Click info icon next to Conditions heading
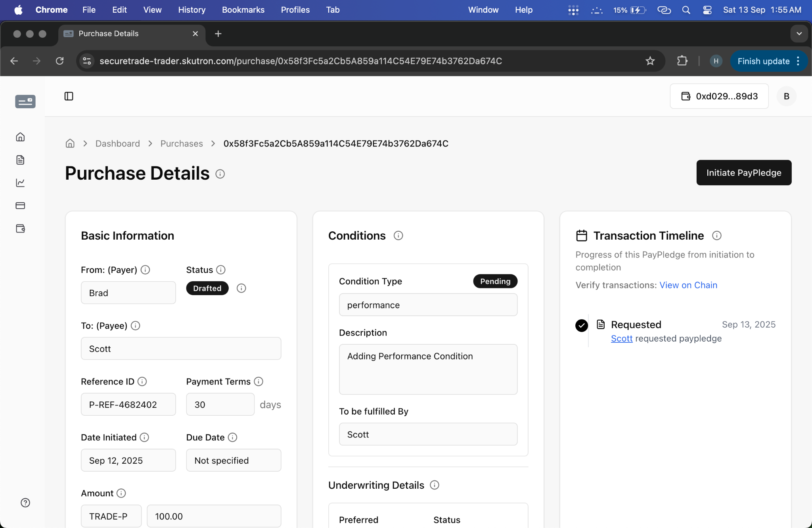 point(398,236)
